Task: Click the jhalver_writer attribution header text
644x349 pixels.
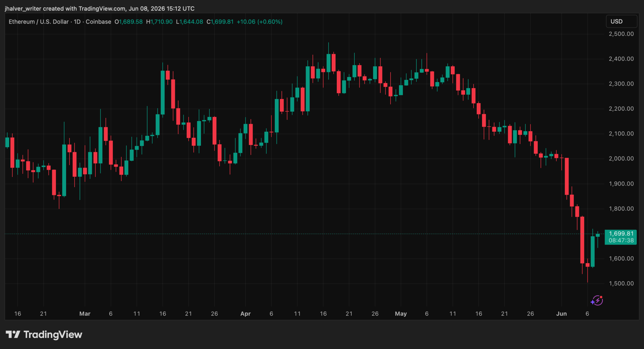Action: [x=99, y=8]
